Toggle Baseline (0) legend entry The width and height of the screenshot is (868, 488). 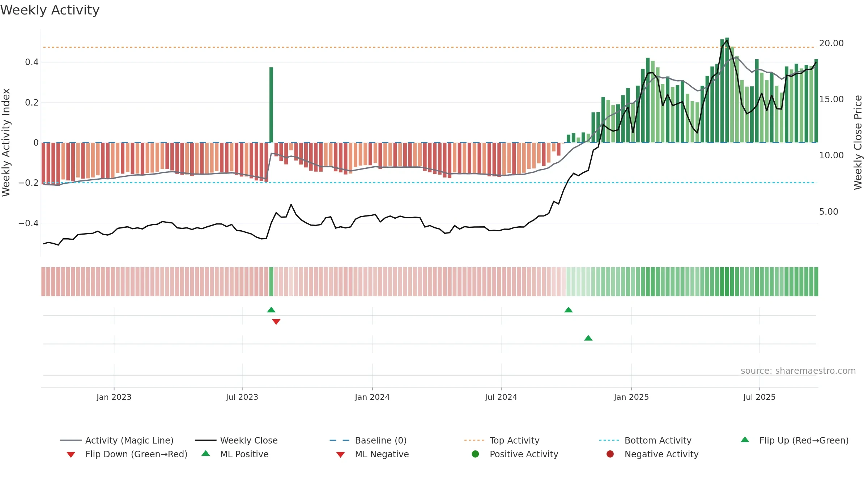pyautogui.click(x=368, y=440)
